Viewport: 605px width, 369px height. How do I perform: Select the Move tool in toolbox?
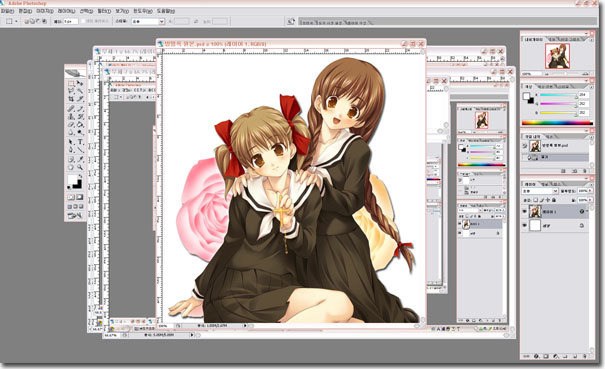pyautogui.click(x=80, y=83)
